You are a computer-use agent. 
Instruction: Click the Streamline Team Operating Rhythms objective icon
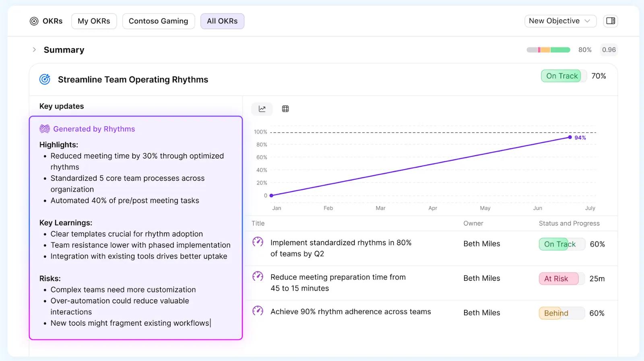[x=45, y=80]
